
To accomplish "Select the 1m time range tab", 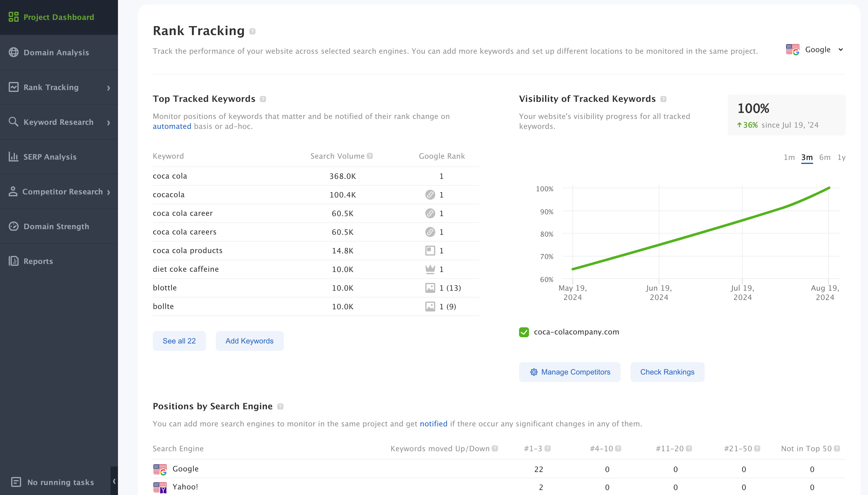I will (789, 157).
